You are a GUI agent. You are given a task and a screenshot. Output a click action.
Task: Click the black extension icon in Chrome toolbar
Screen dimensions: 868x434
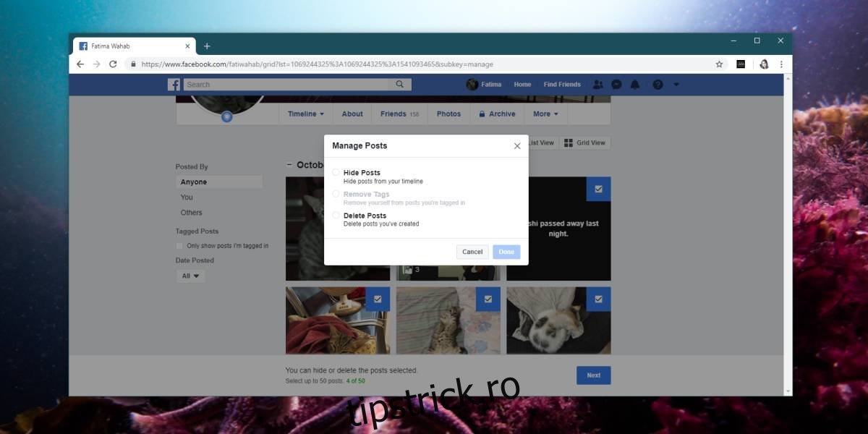point(741,64)
